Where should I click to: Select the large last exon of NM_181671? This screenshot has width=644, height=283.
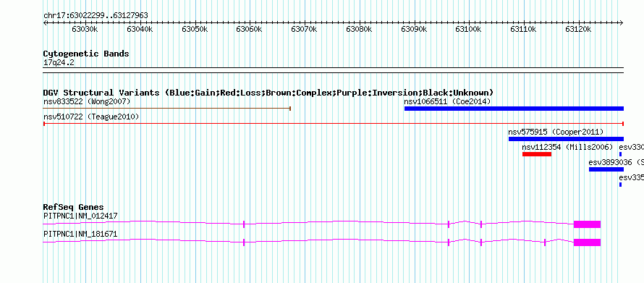pos(588,242)
